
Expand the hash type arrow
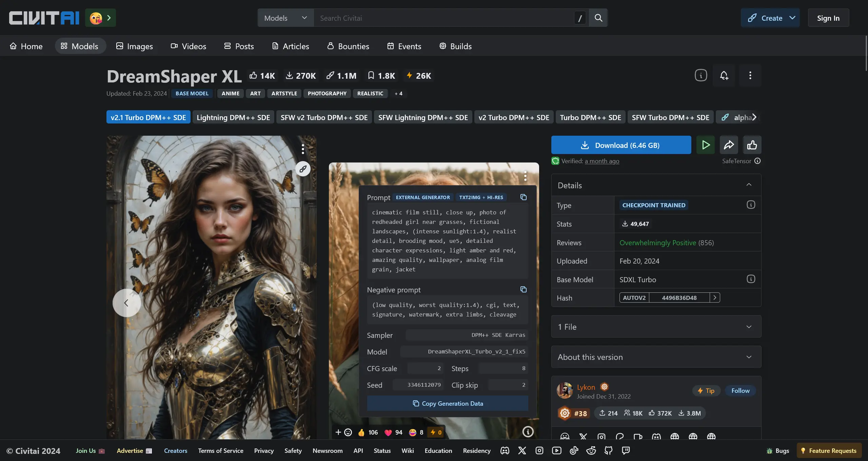pos(715,298)
